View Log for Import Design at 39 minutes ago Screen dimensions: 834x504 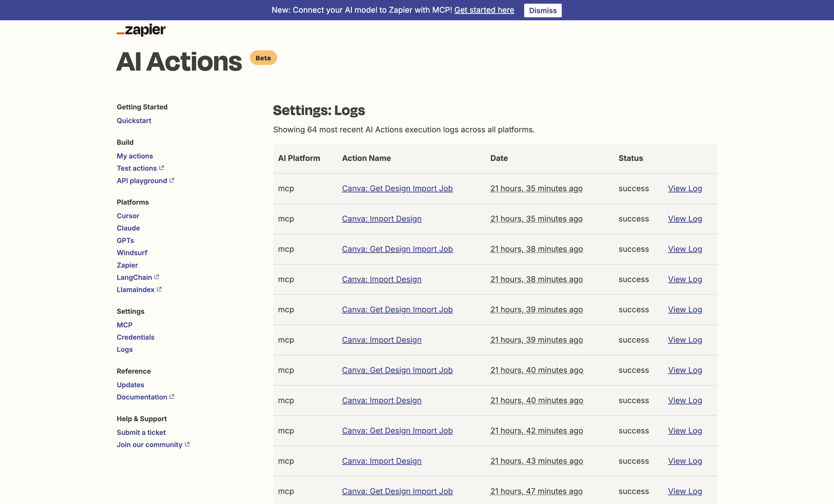pyautogui.click(x=685, y=340)
